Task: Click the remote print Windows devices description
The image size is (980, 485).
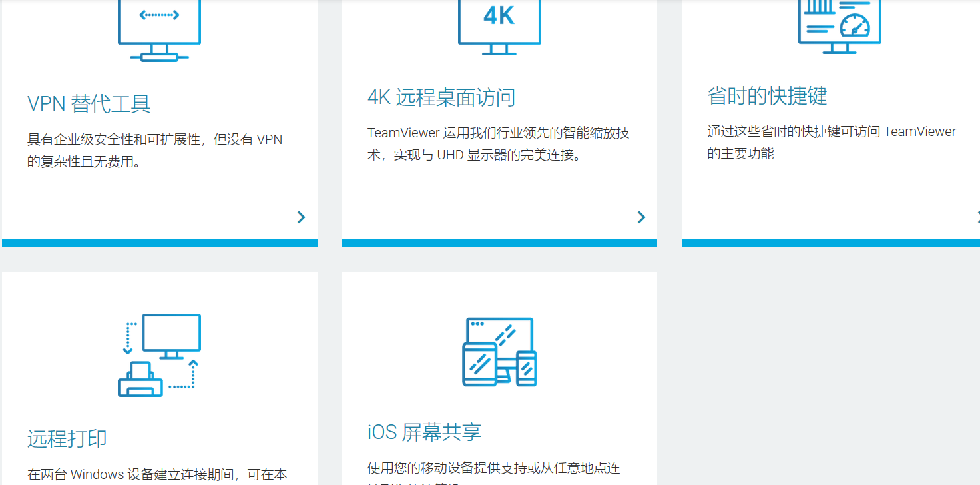Action: (158, 475)
